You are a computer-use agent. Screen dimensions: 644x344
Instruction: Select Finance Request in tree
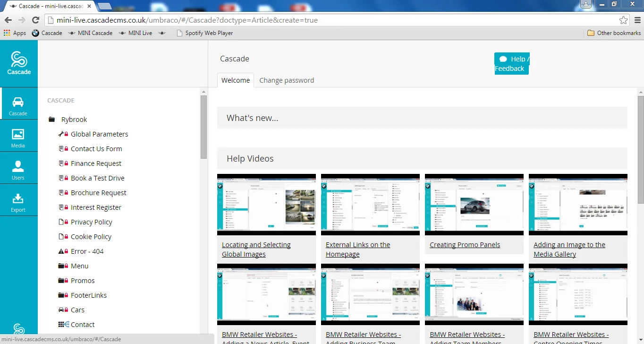96,163
